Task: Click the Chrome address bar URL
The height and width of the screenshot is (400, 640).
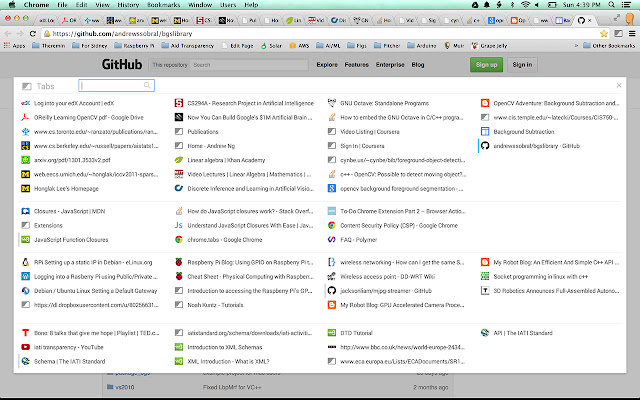Action: [x=122, y=34]
